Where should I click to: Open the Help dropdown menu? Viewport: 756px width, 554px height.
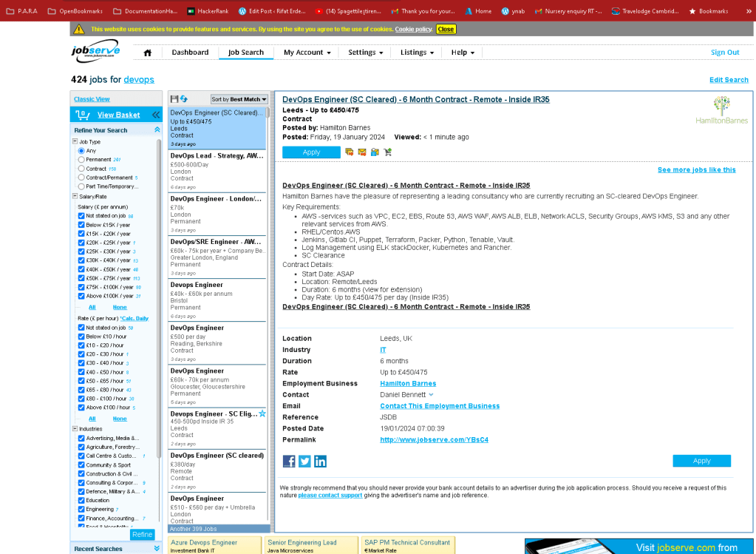[463, 53]
